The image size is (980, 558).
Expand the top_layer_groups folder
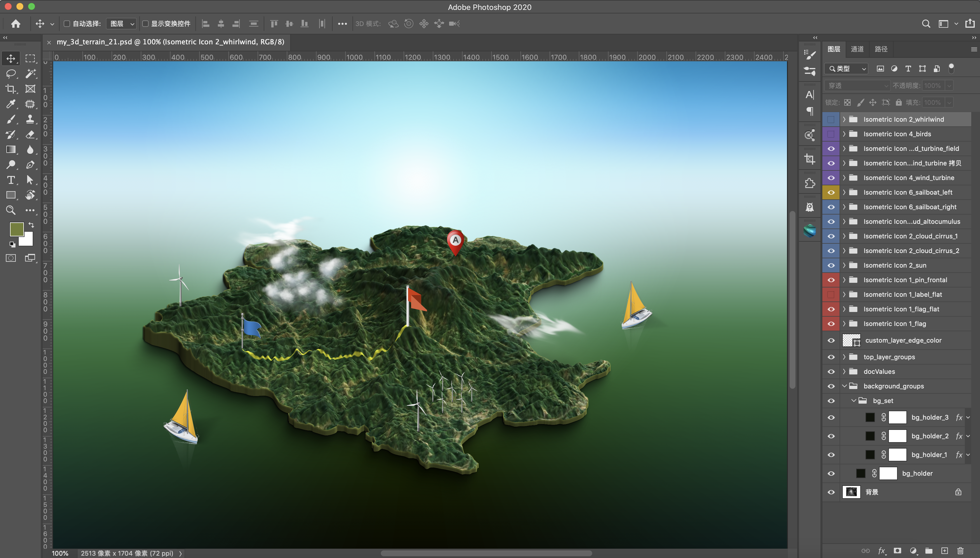(844, 357)
